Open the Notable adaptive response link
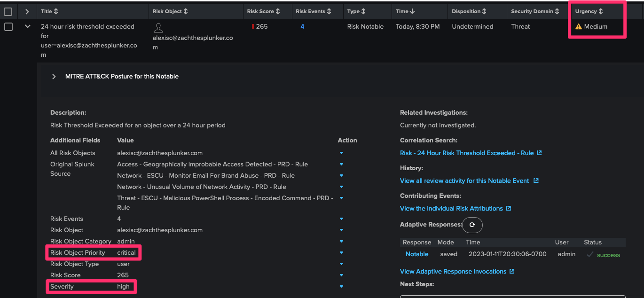 416,254
